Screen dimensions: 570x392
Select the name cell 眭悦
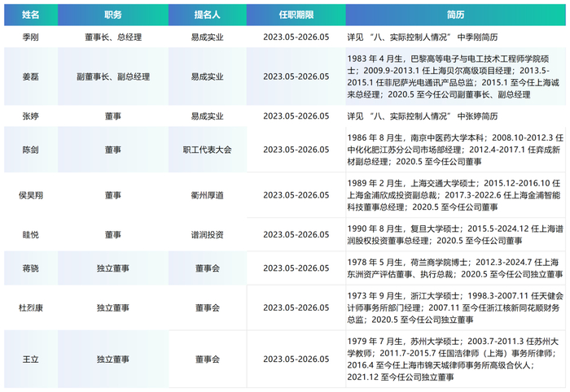[x=31, y=235]
